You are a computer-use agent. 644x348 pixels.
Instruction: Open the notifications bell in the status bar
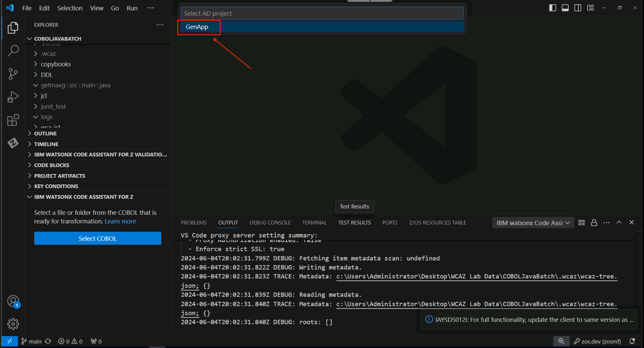[x=633, y=341]
